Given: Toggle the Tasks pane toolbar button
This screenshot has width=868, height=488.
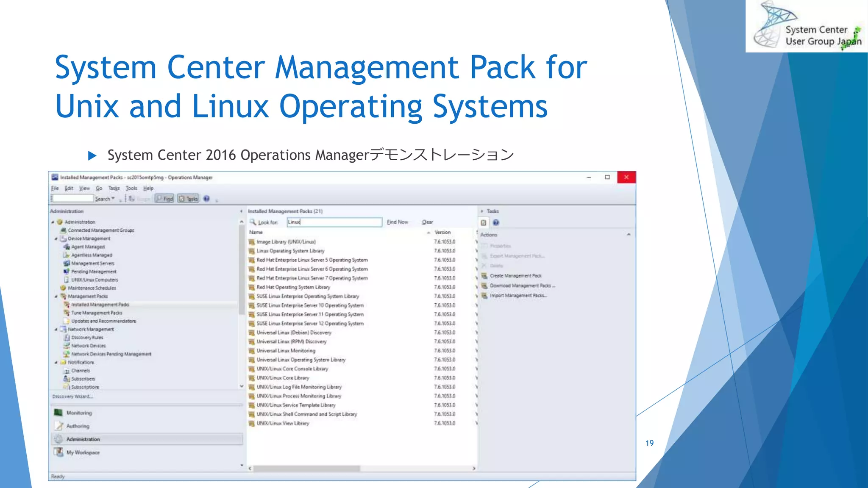Looking at the screenshot, I should (x=188, y=199).
